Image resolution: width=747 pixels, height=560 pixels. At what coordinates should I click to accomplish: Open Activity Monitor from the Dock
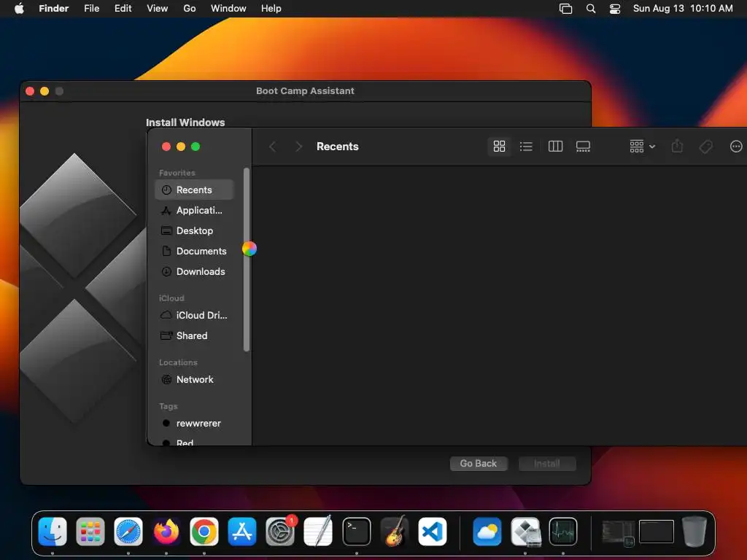pyautogui.click(x=563, y=531)
